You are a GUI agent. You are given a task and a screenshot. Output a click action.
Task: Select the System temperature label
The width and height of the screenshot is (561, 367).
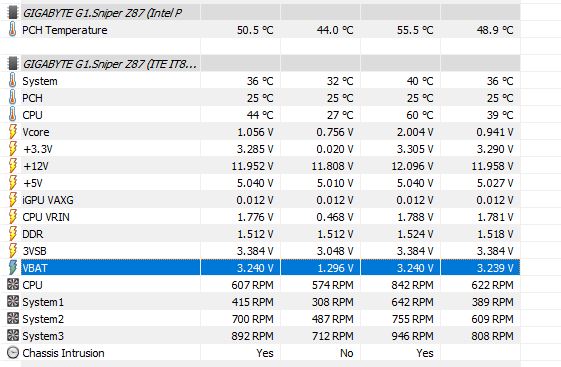point(40,81)
